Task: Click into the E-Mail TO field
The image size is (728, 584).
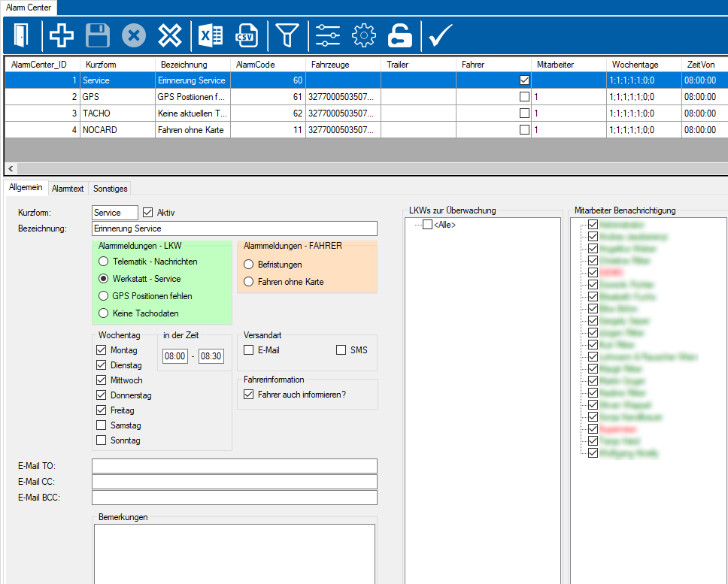Action: pyautogui.click(x=234, y=466)
